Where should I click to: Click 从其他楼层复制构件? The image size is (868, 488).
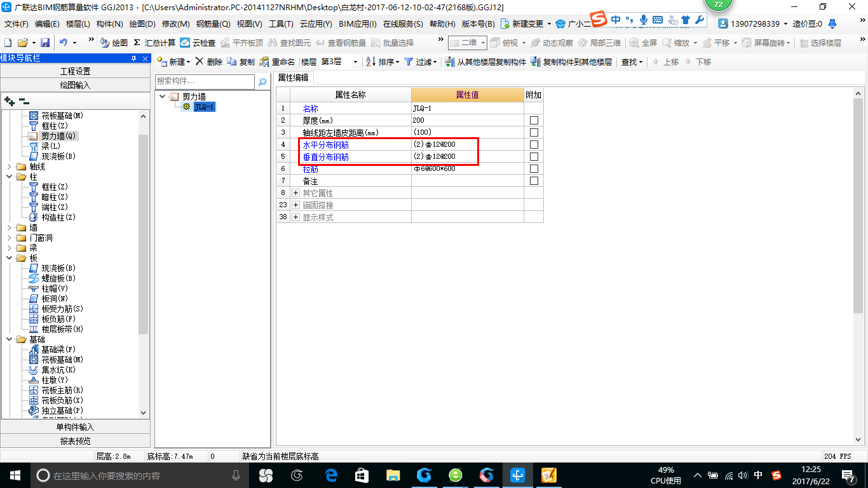[x=485, y=62]
